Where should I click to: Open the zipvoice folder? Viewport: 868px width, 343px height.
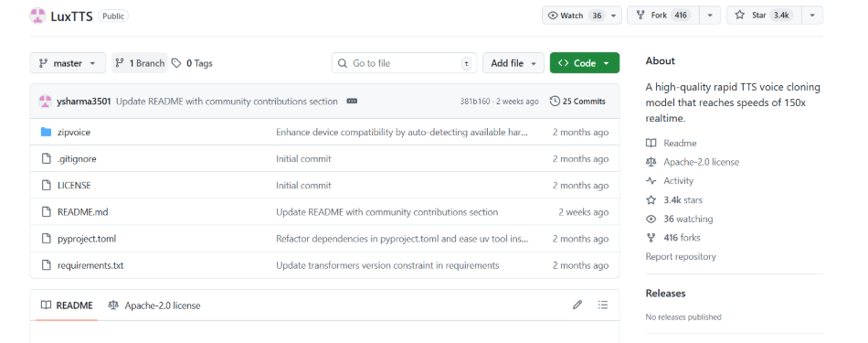(x=74, y=133)
